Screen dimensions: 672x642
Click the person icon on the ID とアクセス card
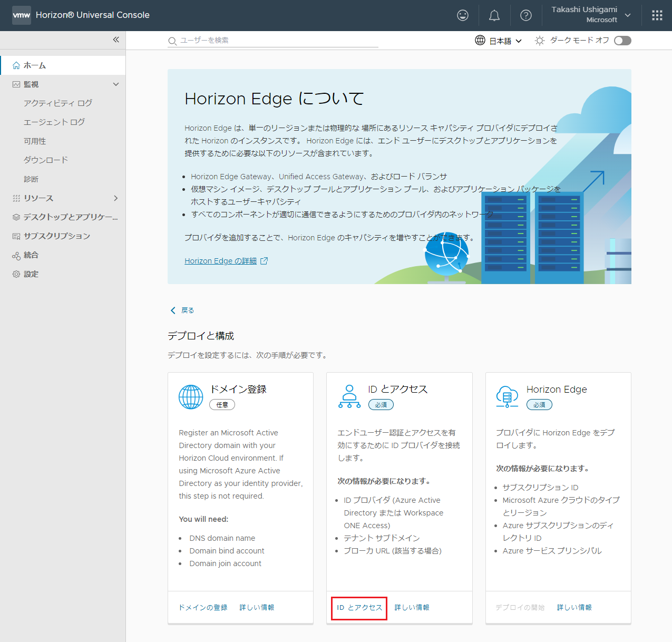click(349, 397)
